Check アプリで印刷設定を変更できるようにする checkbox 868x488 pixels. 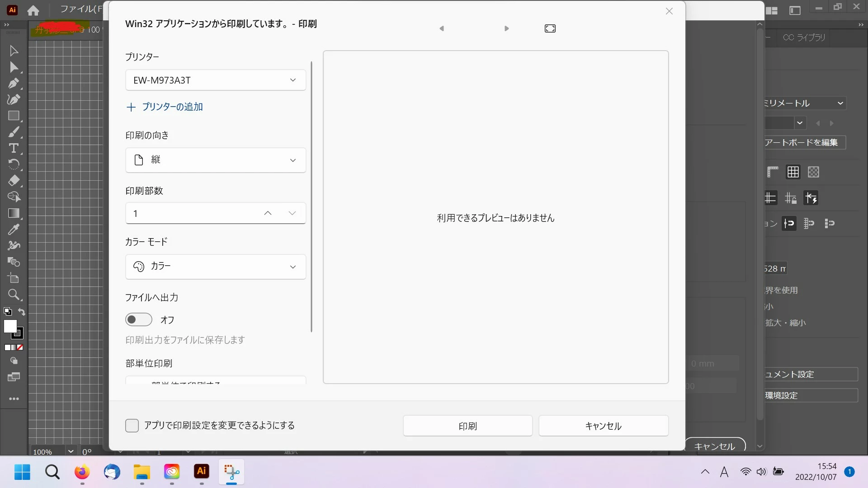132,426
